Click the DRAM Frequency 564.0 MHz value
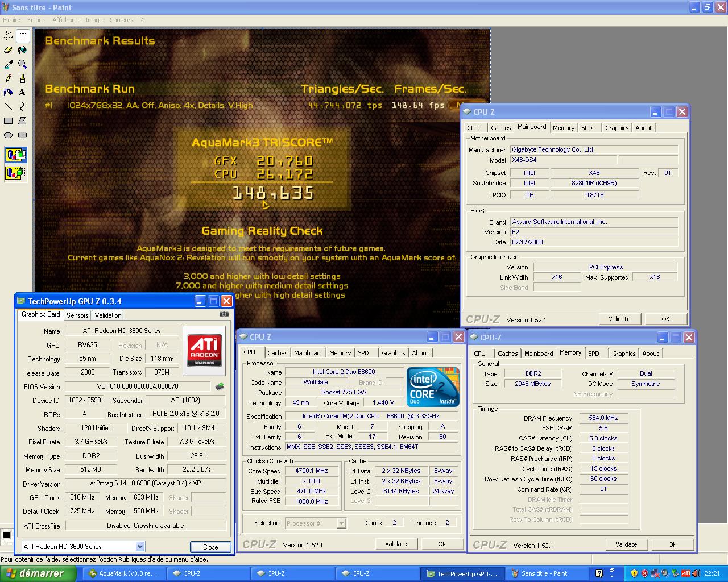The width and height of the screenshot is (728, 582). (x=603, y=418)
